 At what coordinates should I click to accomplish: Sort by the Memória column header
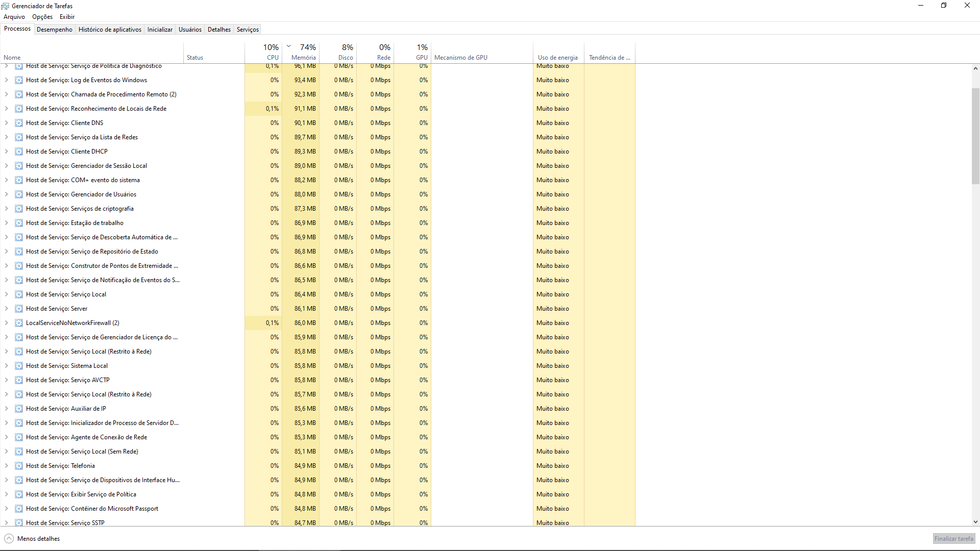(x=301, y=53)
